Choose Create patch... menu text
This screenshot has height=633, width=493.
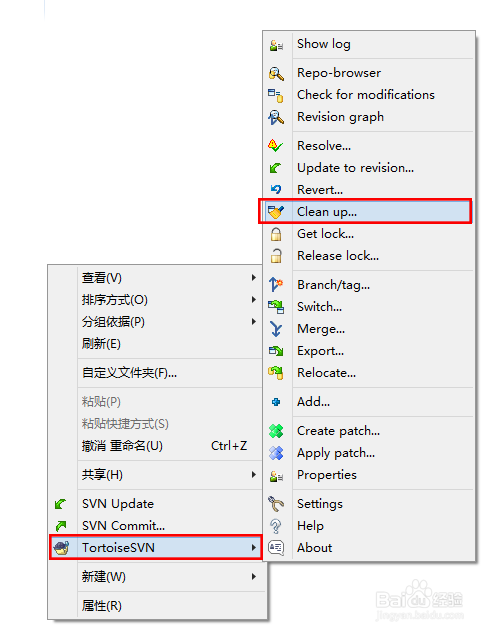(338, 431)
